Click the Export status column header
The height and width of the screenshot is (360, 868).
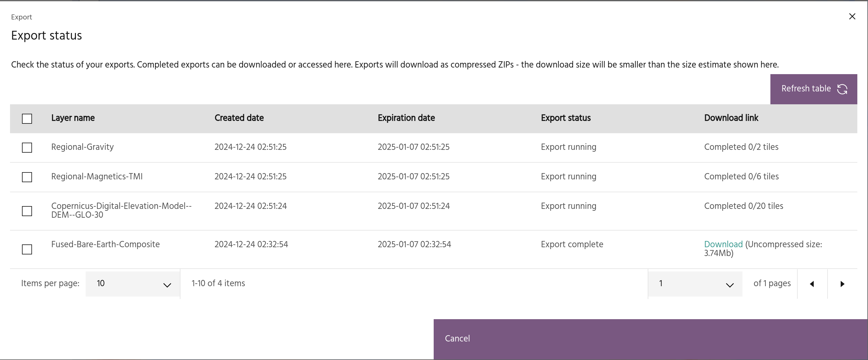[565, 118]
